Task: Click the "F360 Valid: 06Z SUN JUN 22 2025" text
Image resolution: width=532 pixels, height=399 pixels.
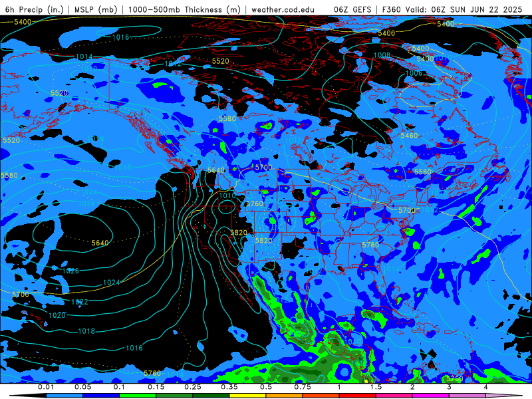Action: [x=452, y=9]
